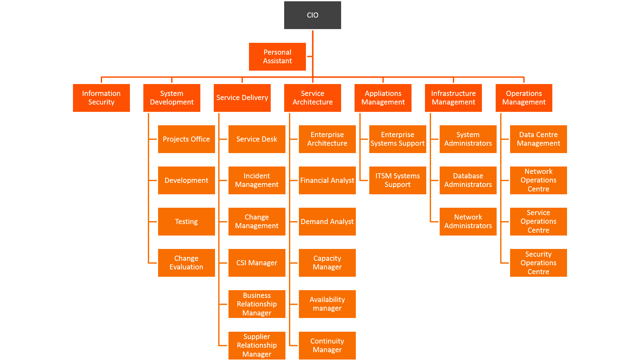
Task: Click the CSI Manager box
Action: [x=256, y=263]
